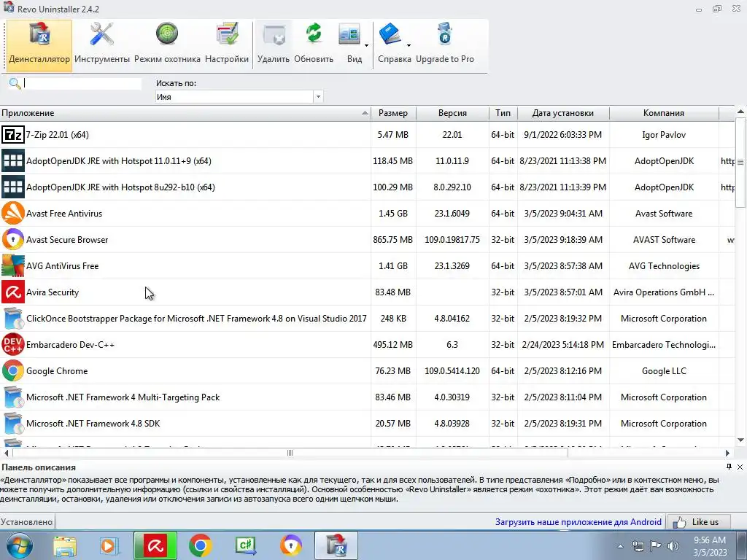
Task: Open the Справка help book icon
Action: [x=391, y=35]
